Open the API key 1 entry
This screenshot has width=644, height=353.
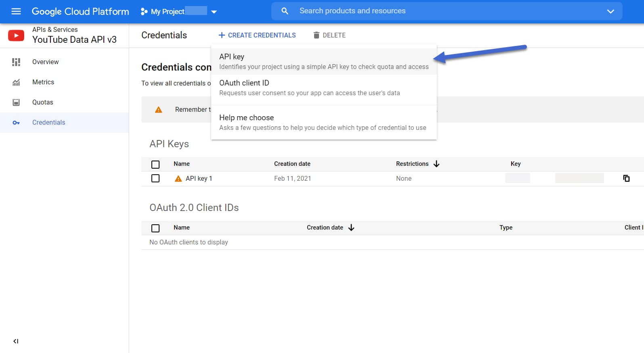(199, 178)
